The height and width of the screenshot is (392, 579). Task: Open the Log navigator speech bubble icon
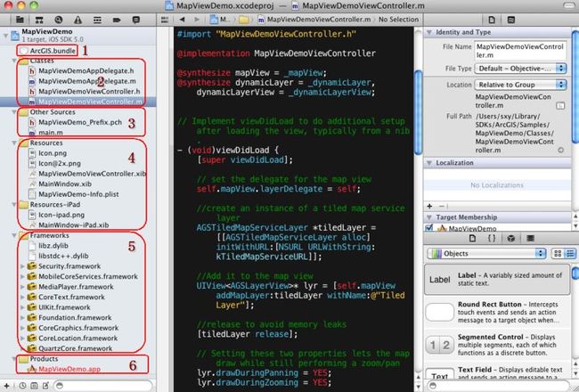coord(136,20)
